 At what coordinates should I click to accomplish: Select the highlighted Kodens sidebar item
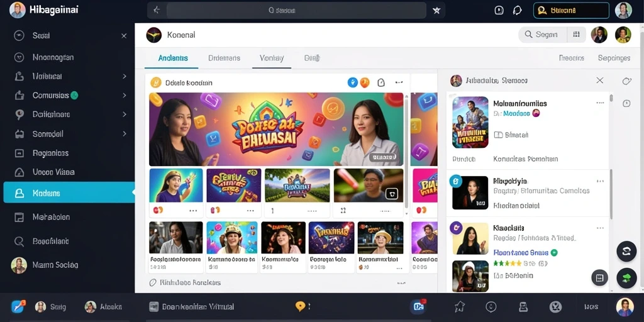tap(69, 192)
